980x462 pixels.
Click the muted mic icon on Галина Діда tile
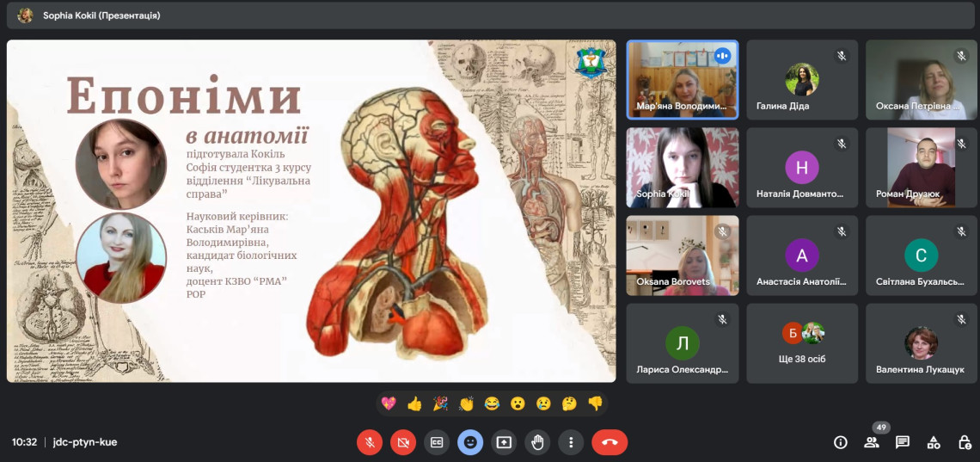pos(842,56)
